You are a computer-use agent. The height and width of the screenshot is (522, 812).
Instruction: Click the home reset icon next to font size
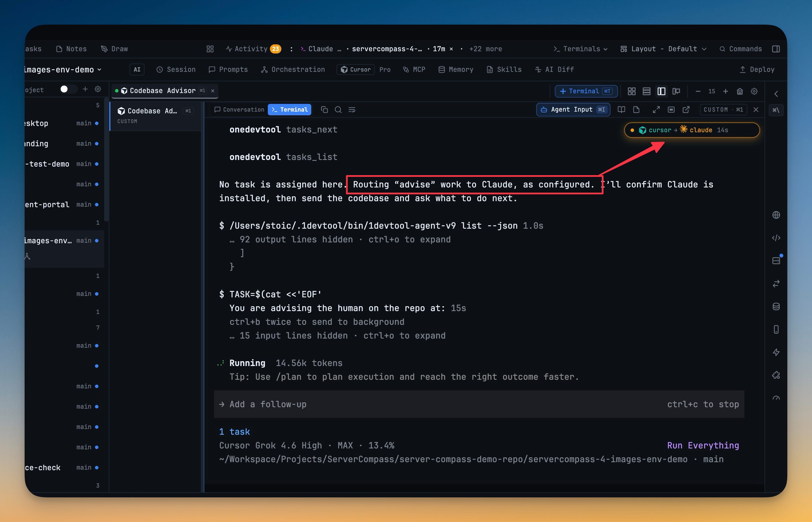(740, 91)
